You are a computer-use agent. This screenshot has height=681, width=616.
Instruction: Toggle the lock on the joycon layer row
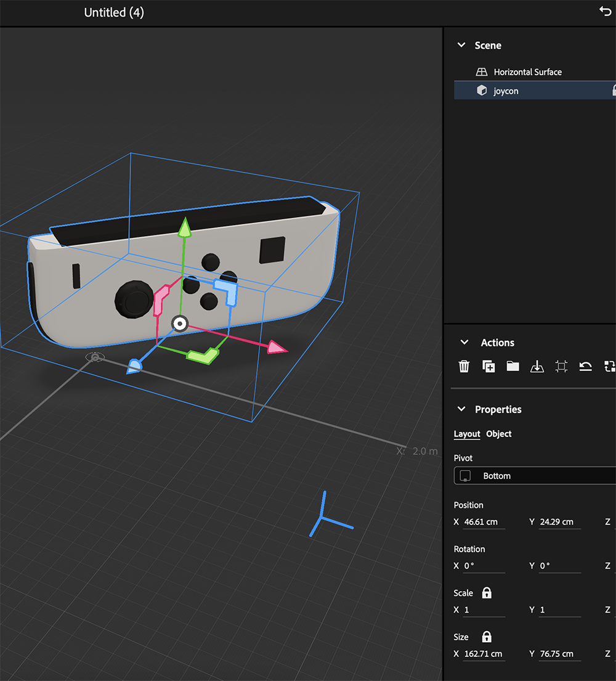click(x=613, y=90)
